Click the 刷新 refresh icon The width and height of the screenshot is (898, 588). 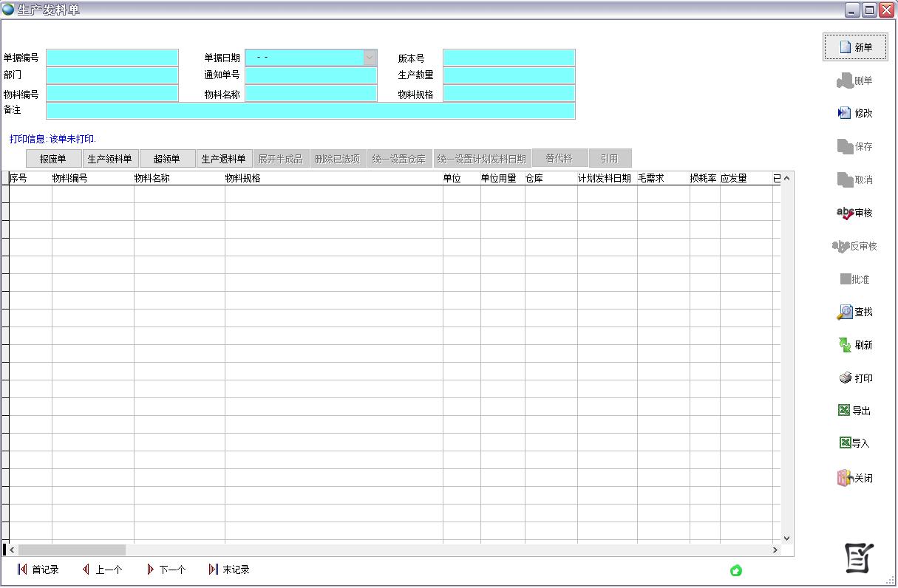(x=844, y=345)
